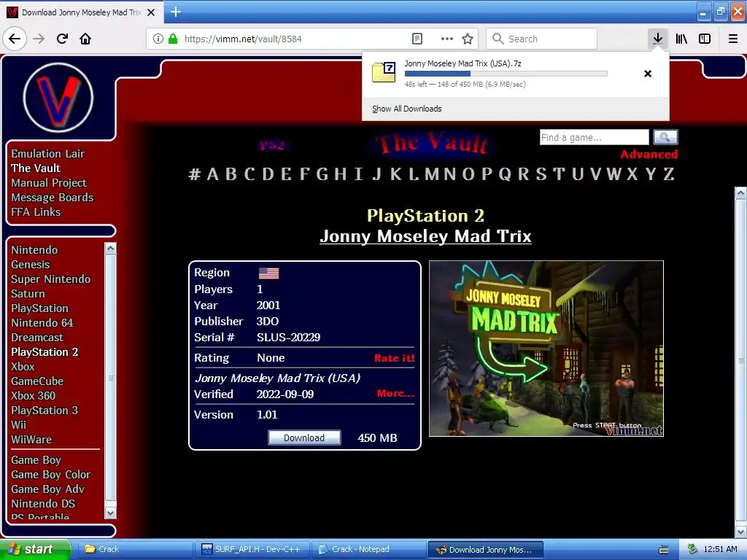Image resolution: width=747 pixels, height=560 pixels.
Task: Select Super Nintendo in the systems list
Action: coord(50,279)
